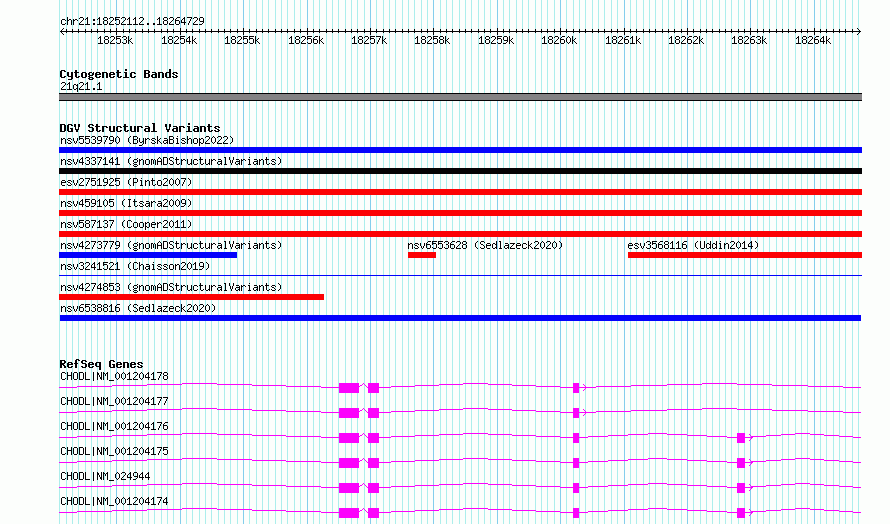This screenshot has width=890, height=524.
Task: Click the 18264k ruler tick label
Action: point(813,40)
